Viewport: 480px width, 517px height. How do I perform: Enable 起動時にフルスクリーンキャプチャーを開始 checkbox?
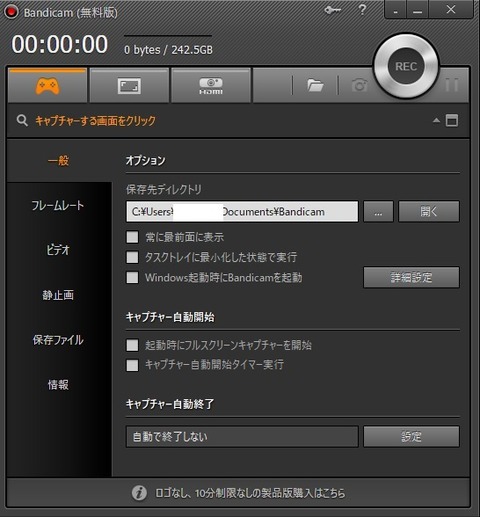tap(132, 345)
